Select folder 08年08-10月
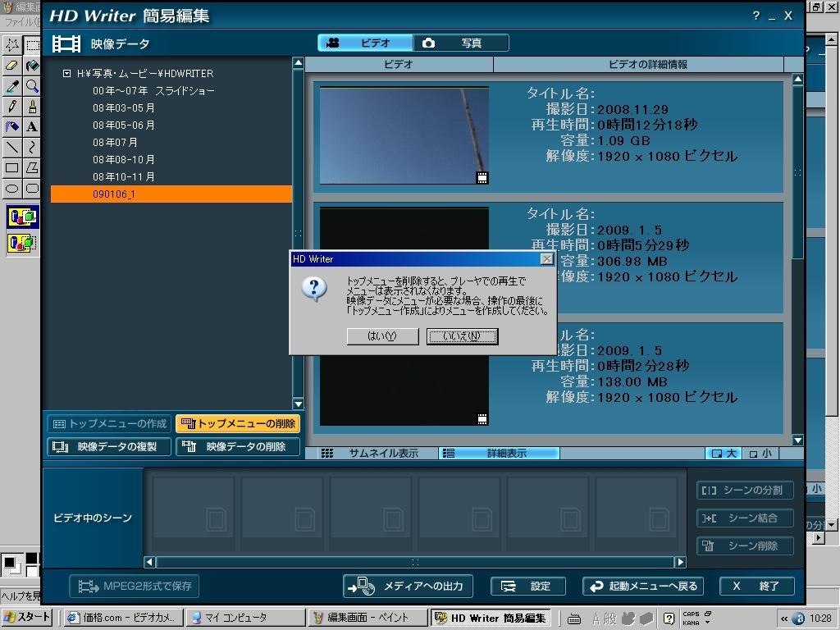Viewport: 840px width, 630px height. click(x=124, y=159)
